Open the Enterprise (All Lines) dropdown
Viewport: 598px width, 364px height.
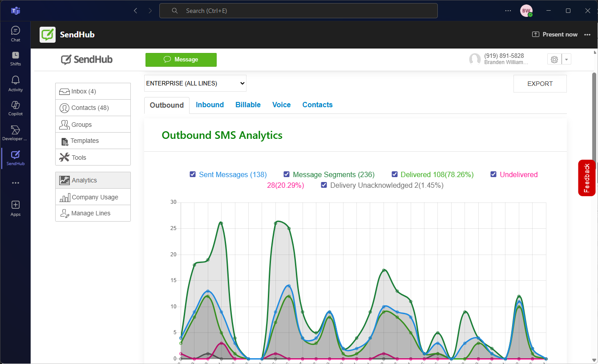[x=195, y=83]
